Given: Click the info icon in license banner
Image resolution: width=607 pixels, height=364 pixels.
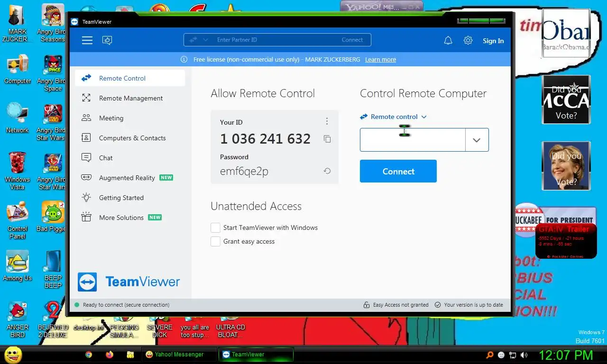Looking at the screenshot, I should click(184, 59).
